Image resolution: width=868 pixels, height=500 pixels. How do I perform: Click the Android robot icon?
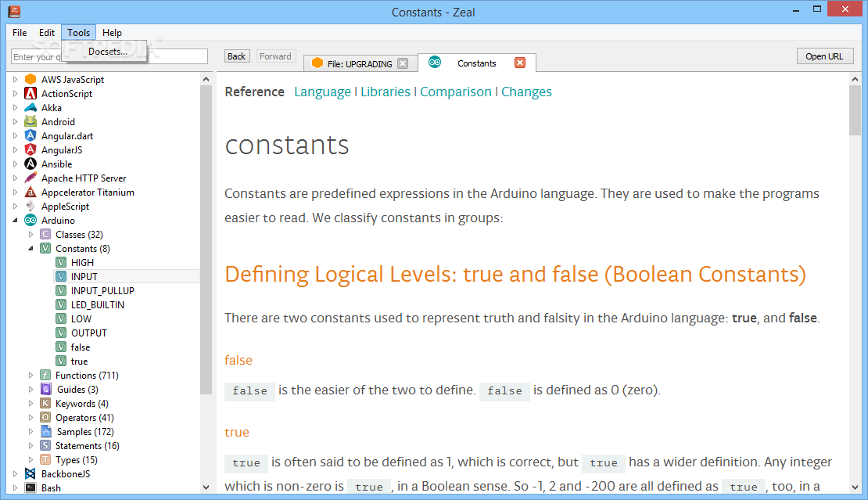pyautogui.click(x=30, y=122)
